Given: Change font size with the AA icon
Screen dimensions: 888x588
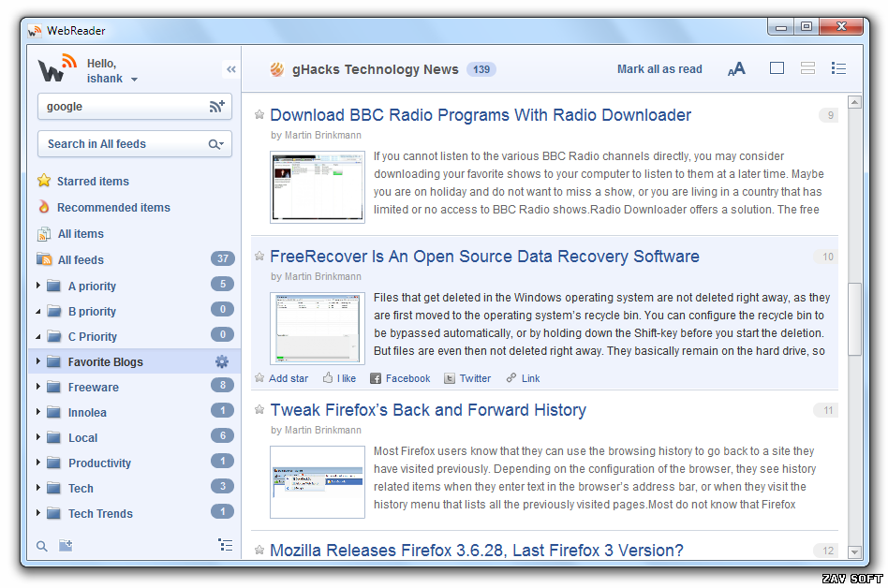Looking at the screenshot, I should [736, 69].
